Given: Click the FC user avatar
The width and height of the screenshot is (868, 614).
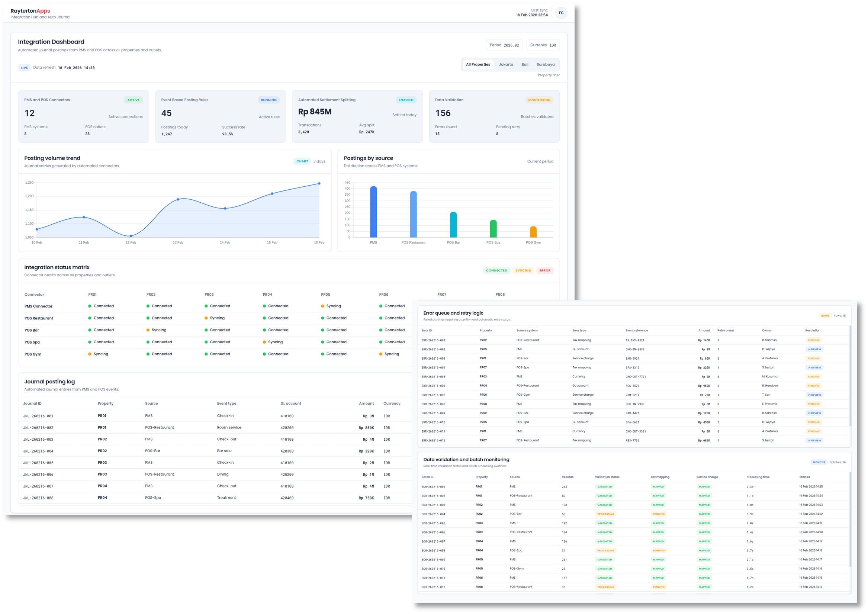Looking at the screenshot, I should point(561,13).
